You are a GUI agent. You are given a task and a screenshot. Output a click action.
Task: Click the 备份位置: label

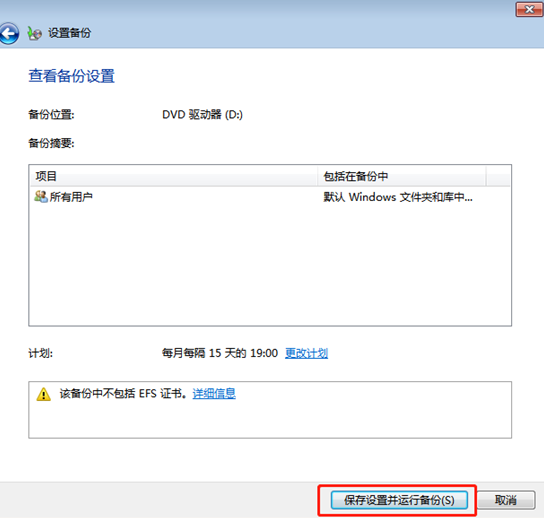point(51,114)
